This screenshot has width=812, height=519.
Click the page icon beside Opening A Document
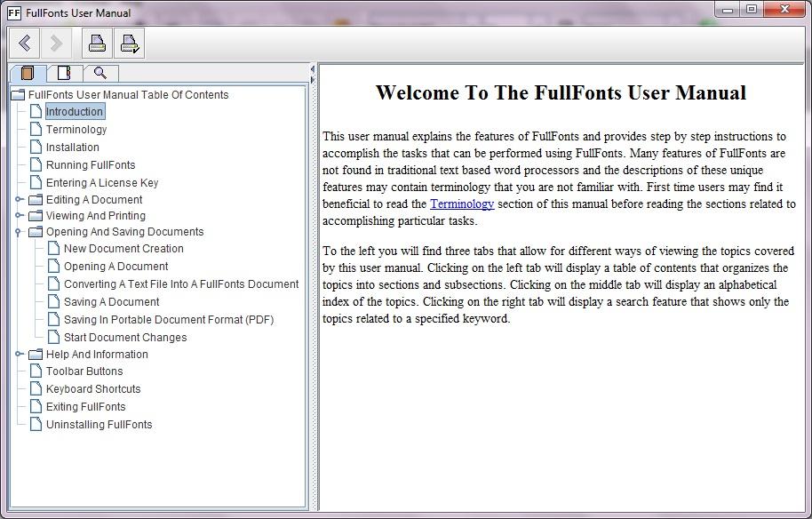[x=53, y=266]
